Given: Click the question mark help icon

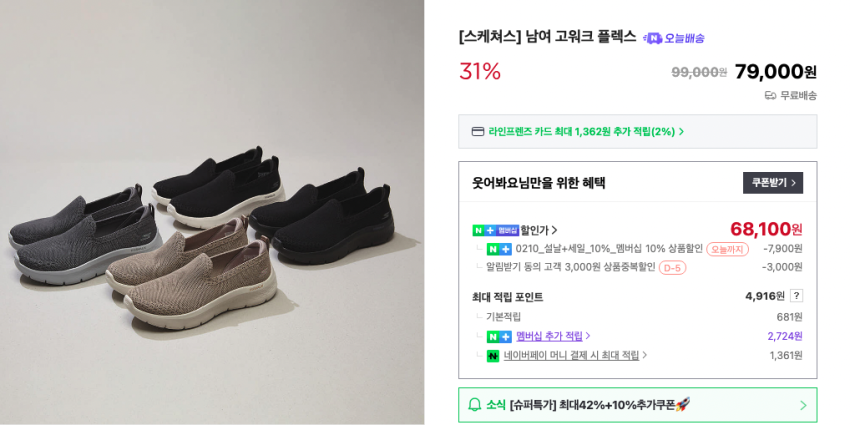Looking at the screenshot, I should (x=796, y=296).
